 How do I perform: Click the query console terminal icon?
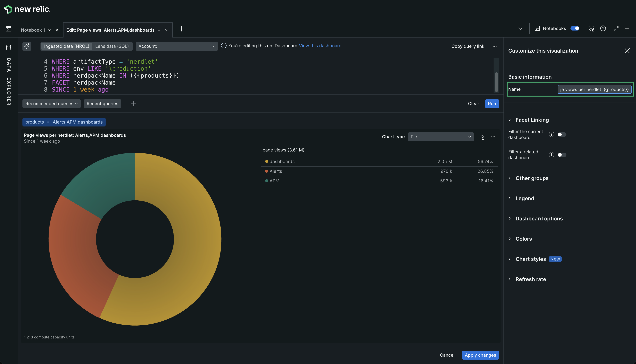[8, 29]
